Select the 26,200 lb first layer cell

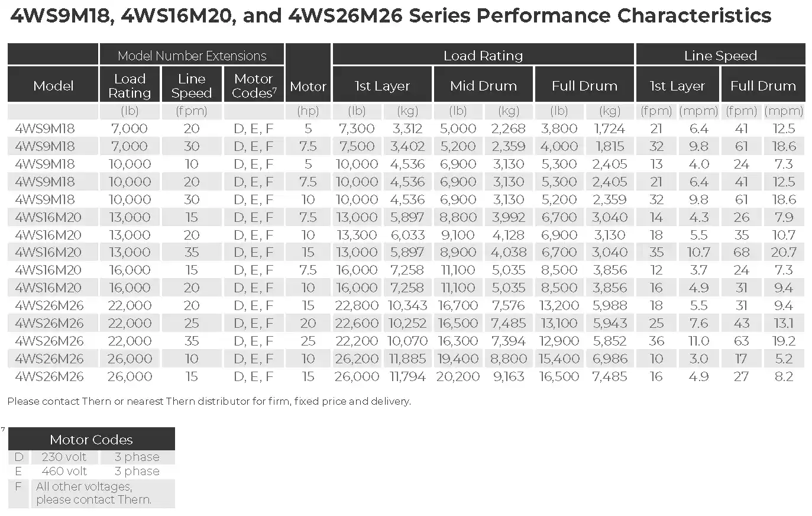pyautogui.click(x=357, y=359)
